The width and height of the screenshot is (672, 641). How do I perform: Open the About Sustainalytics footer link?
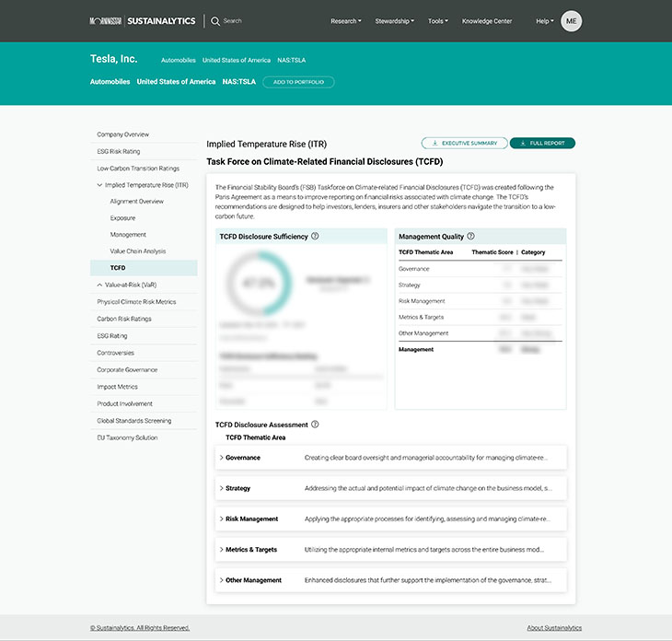(x=553, y=628)
